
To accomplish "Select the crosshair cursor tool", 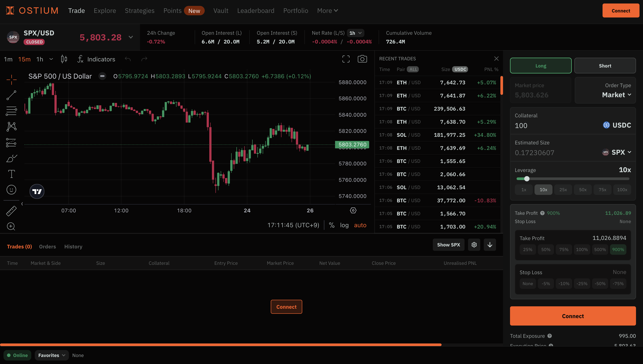I will click(11, 80).
